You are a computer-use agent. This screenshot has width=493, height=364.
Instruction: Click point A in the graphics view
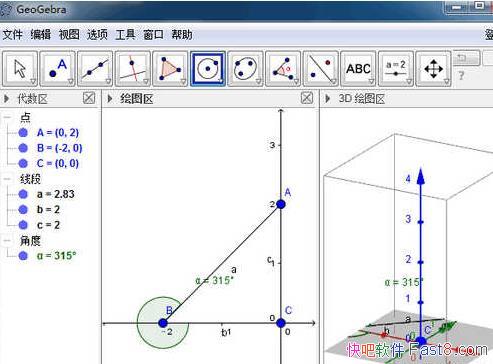point(281,204)
